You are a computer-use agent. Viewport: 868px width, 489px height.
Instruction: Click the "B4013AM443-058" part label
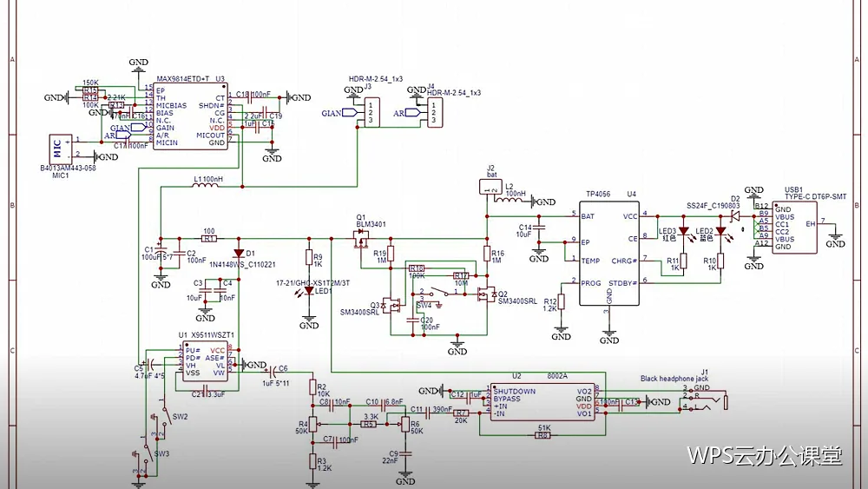tap(68, 169)
